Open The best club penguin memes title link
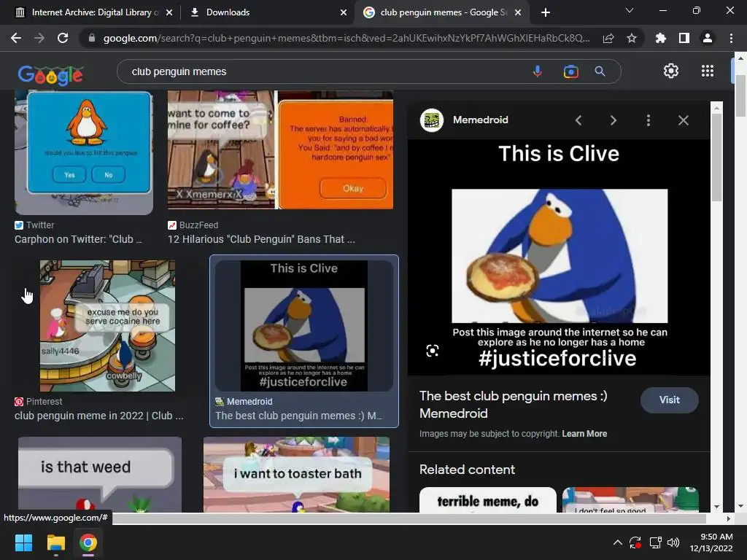The image size is (747, 560). click(x=513, y=404)
